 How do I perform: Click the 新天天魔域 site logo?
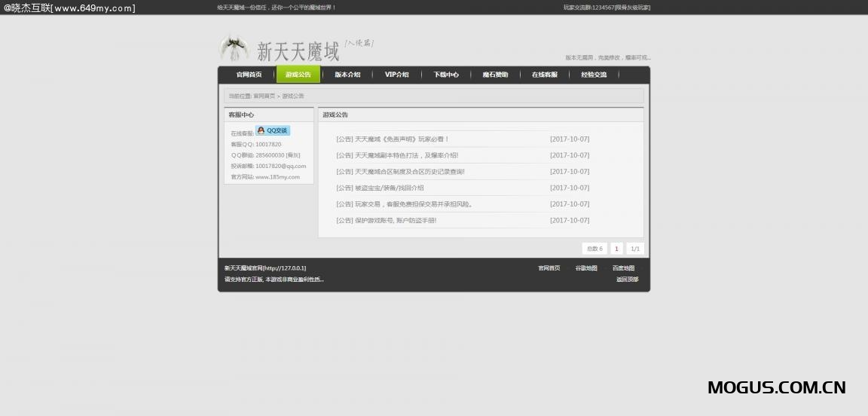point(297,50)
